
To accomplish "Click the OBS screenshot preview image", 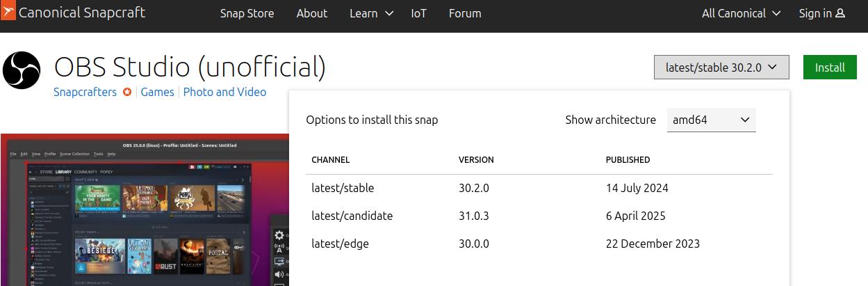I will pyautogui.click(x=145, y=209).
